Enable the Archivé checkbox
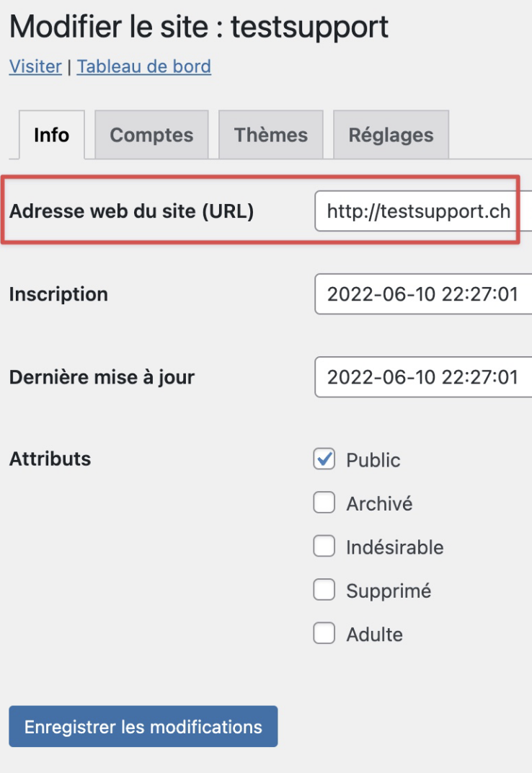 (324, 503)
